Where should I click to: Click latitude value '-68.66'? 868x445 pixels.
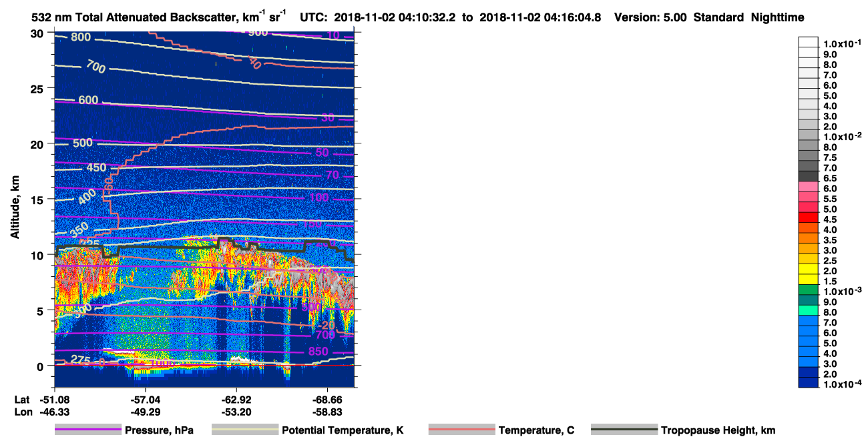tap(327, 399)
